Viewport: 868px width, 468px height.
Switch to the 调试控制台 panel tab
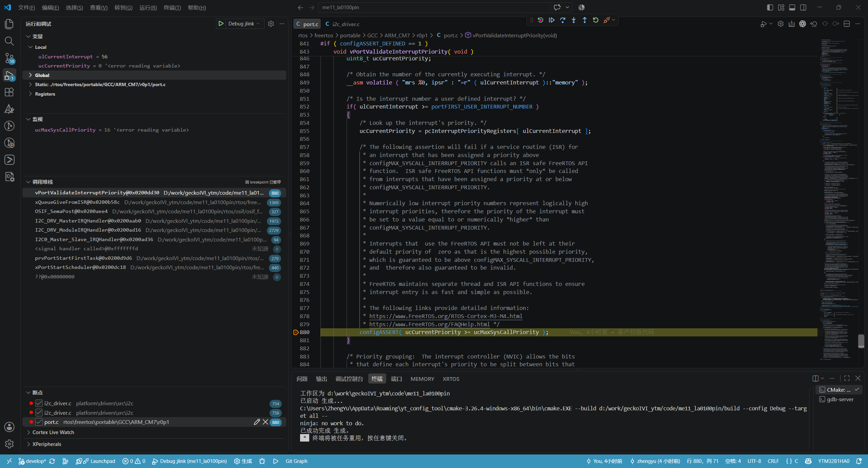pos(349,379)
